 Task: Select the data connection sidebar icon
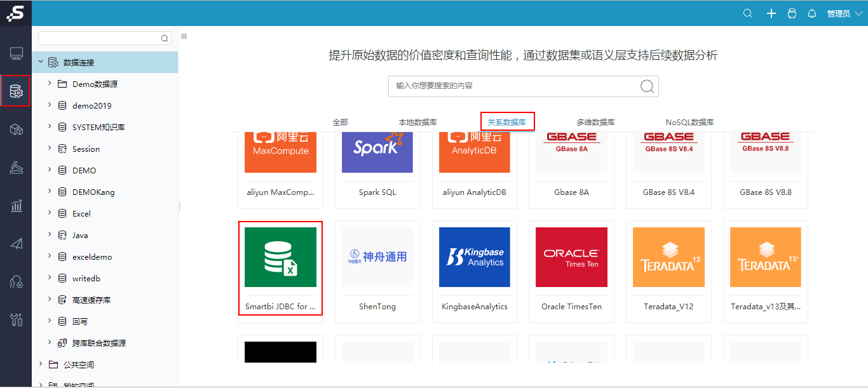tap(17, 92)
